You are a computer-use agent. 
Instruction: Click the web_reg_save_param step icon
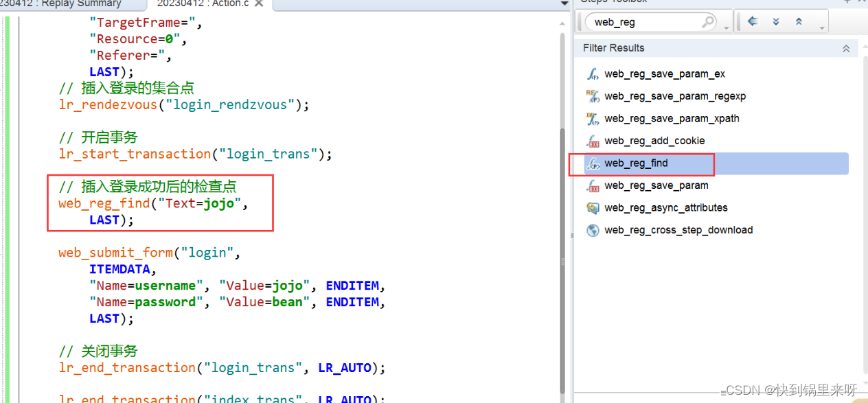coord(593,185)
